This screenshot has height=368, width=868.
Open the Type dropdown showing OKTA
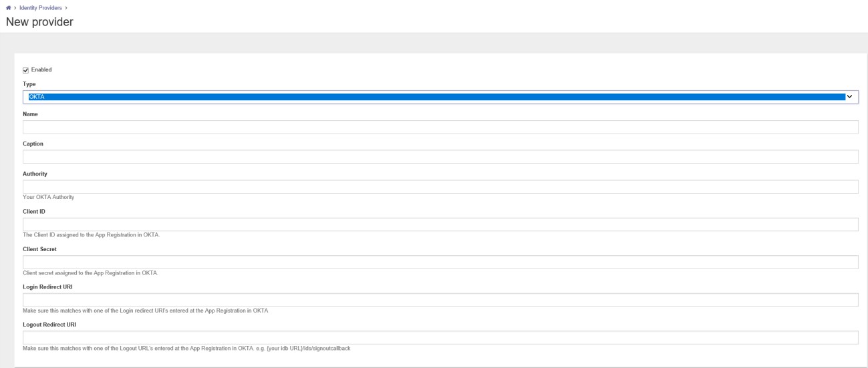(440, 97)
